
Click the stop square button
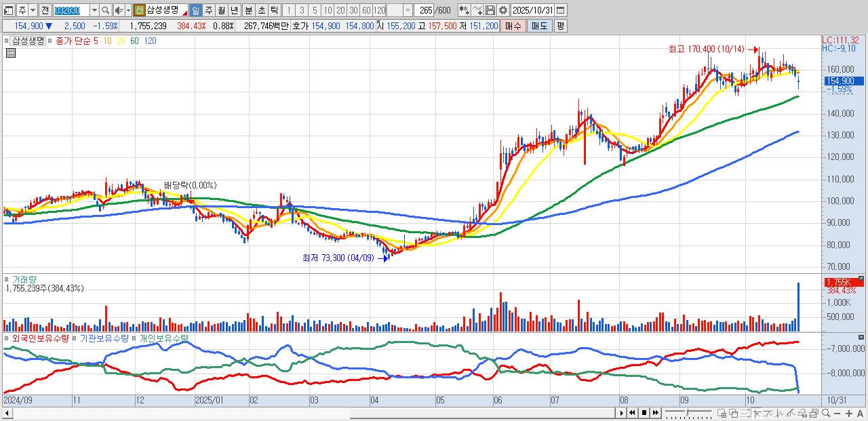[x=644, y=413]
